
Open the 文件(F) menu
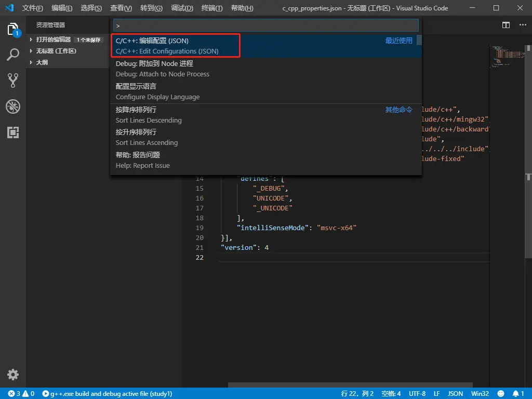(x=33, y=8)
